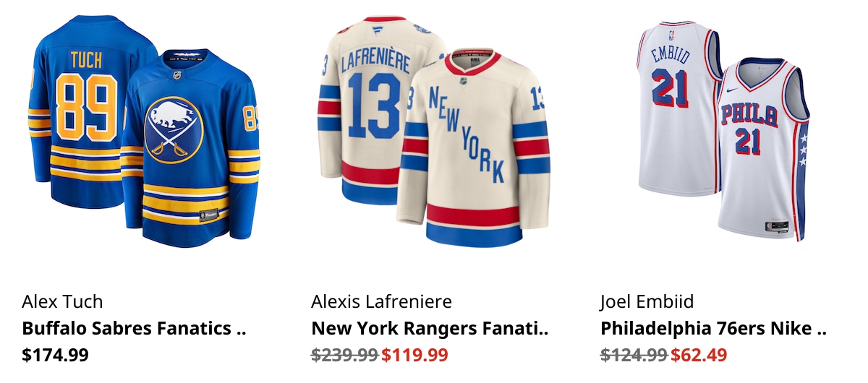Click the NBA logo on Embiid jersey back
This screenshot has height=383, width=868.
coord(670,35)
